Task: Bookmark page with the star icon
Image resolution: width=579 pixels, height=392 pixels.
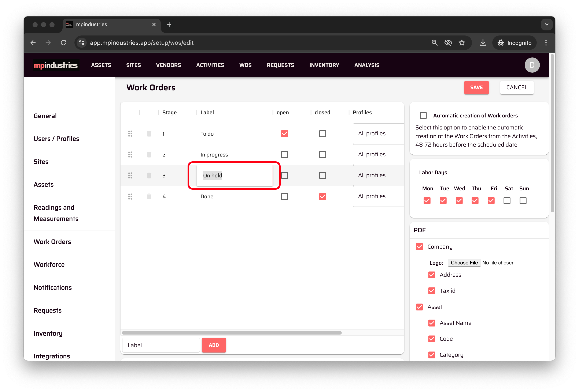Action: tap(462, 43)
